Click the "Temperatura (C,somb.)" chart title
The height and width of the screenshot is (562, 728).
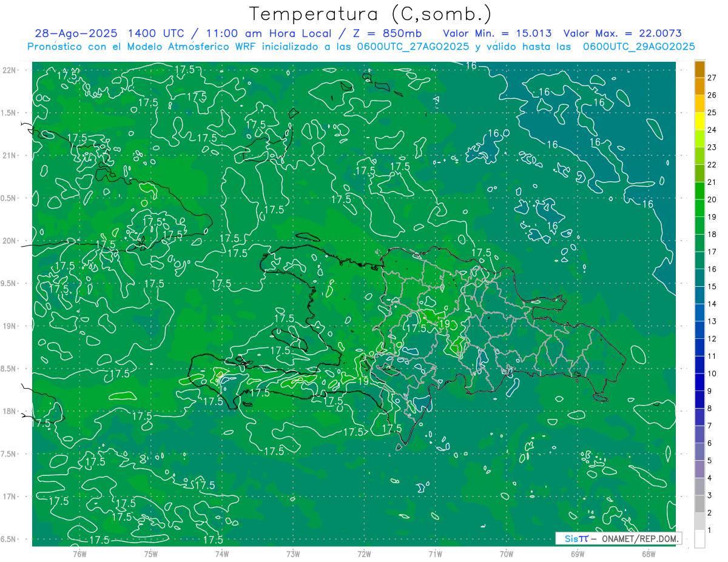click(371, 14)
